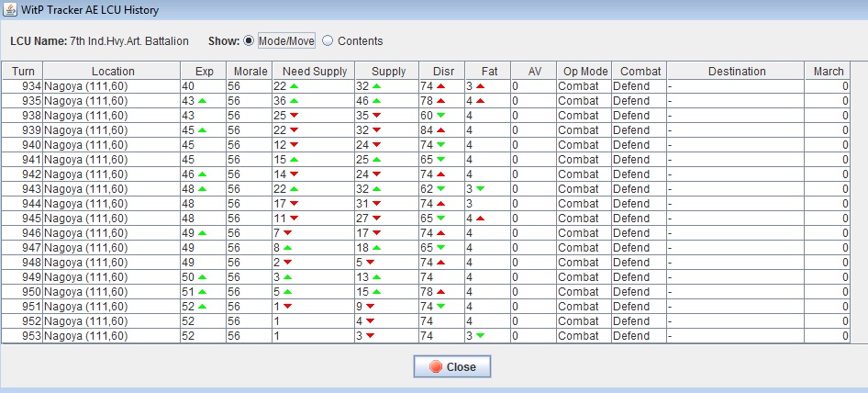Click AV 0 cell in turn 951 row
The height and width of the screenshot is (393, 868).
coord(534,307)
